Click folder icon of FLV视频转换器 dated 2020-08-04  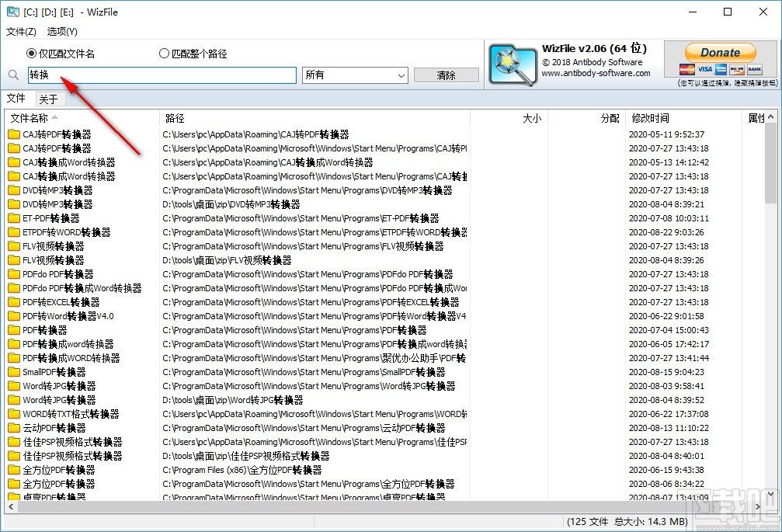click(x=14, y=260)
